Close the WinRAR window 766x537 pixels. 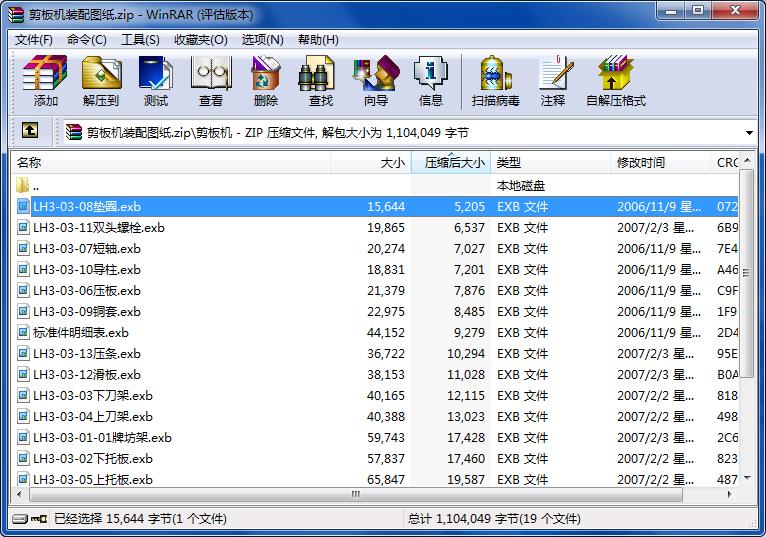coord(735,11)
